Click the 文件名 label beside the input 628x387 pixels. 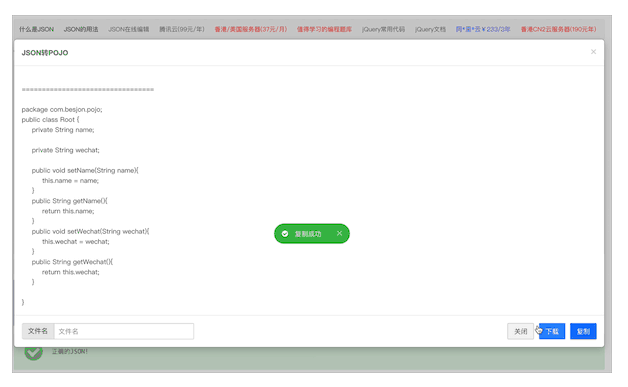[38, 331]
